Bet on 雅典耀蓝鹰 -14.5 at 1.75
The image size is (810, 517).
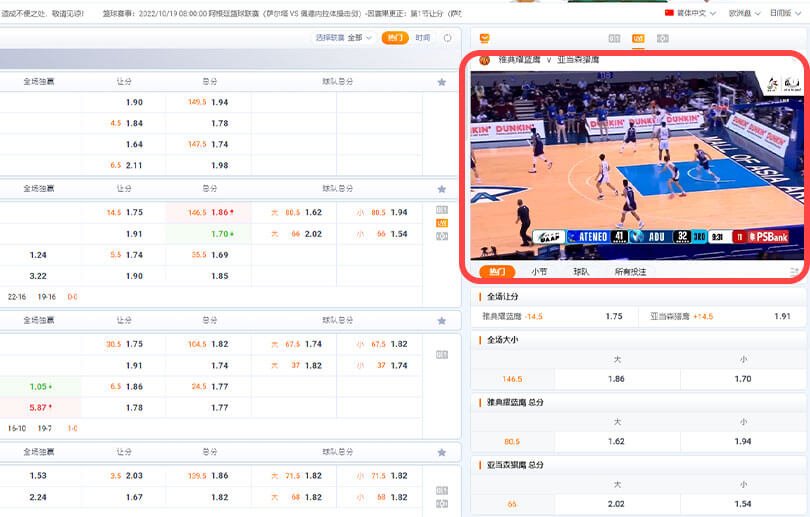(554, 316)
